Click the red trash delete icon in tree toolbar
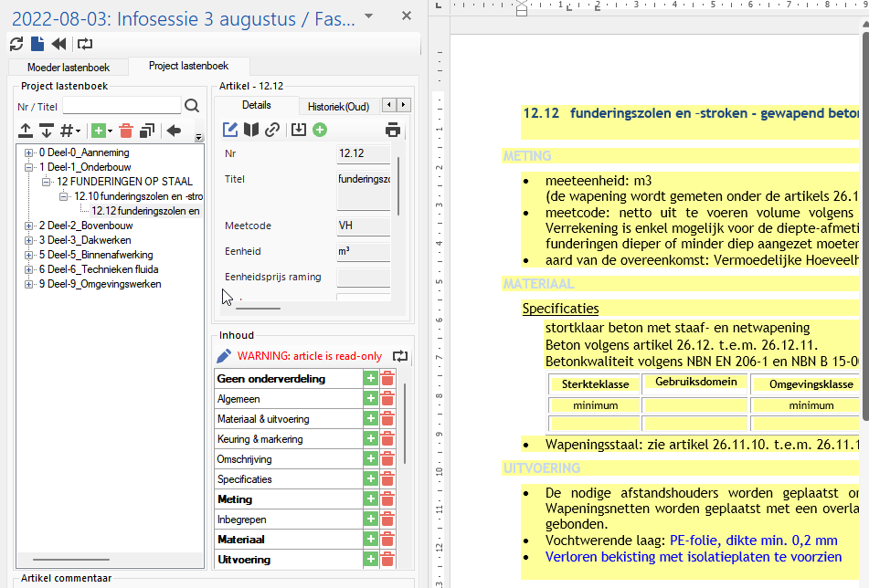 [x=126, y=131]
